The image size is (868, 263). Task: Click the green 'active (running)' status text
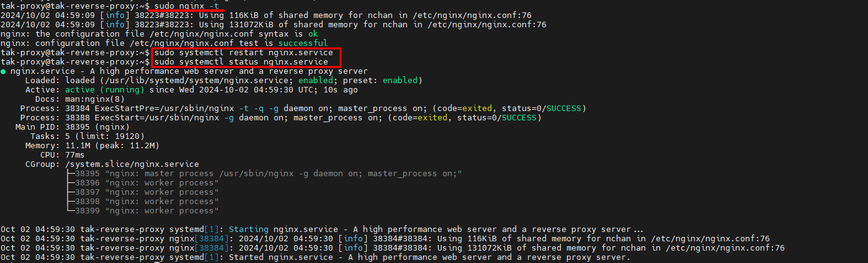104,90
